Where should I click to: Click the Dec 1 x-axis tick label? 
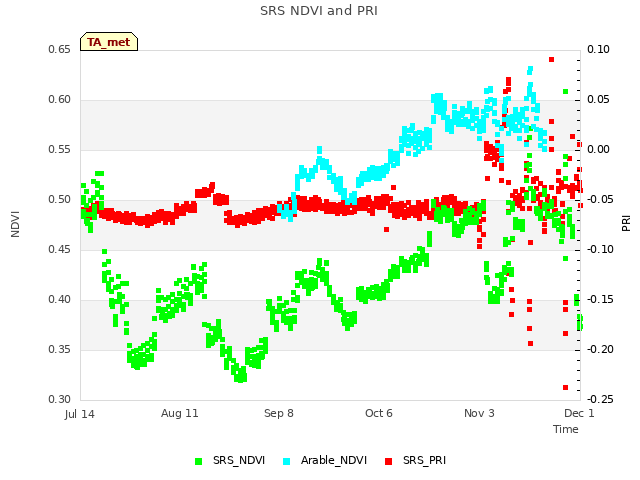[x=579, y=413]
